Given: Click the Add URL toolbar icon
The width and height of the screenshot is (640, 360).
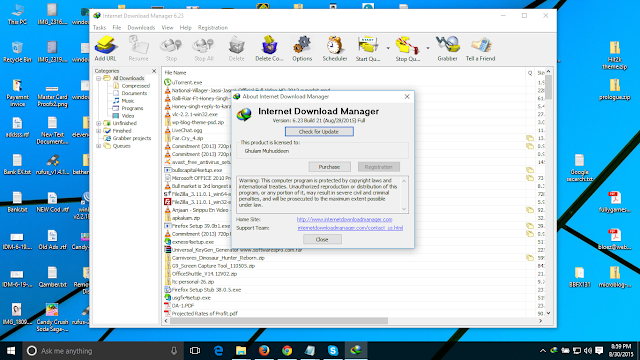Looking at the screenshot, I should click(105, 49).
